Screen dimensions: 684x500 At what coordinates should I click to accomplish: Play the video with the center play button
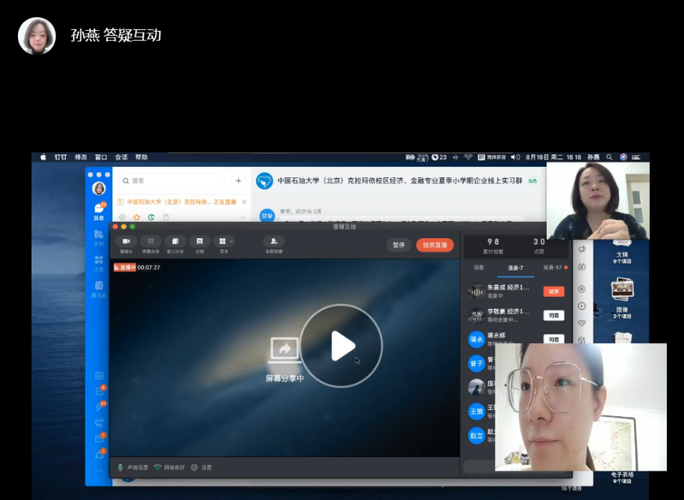(x=341, y=346)
